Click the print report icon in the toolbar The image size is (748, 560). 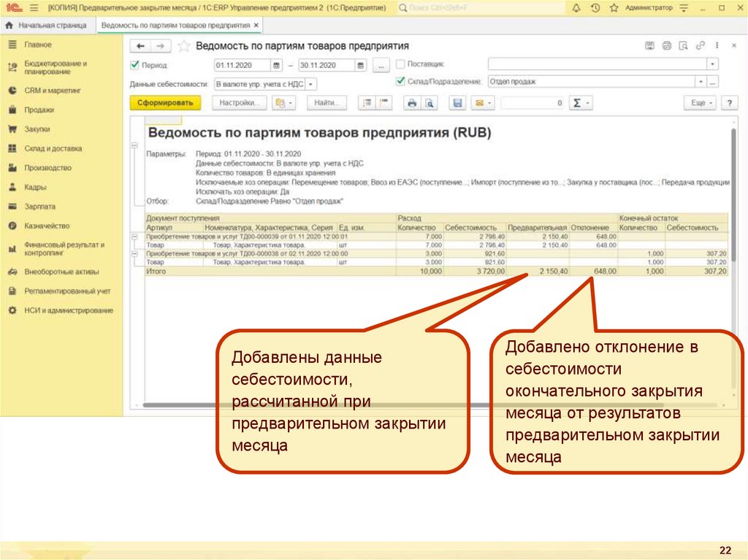click(412, 104)
